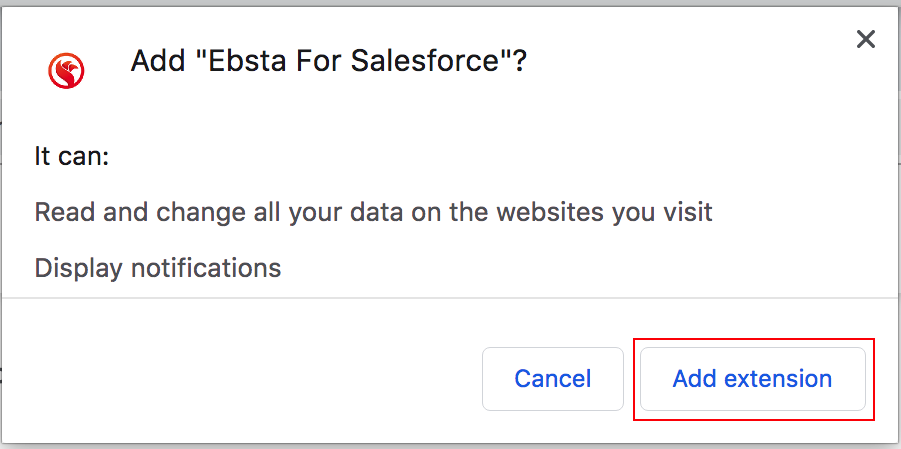Screen dimensions: 901x449
Task: Confirm installing Ebsta For Salesforce
Action: pos(752,379)
